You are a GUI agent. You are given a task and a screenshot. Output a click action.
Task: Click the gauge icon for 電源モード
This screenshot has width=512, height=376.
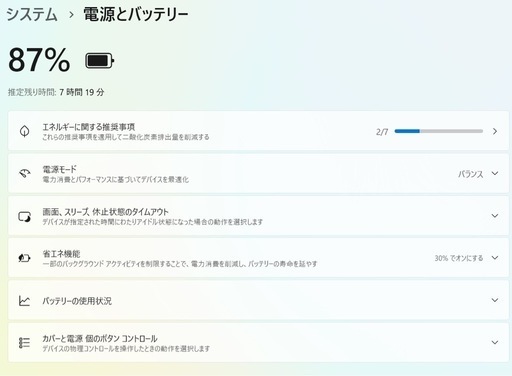[24, 173]
